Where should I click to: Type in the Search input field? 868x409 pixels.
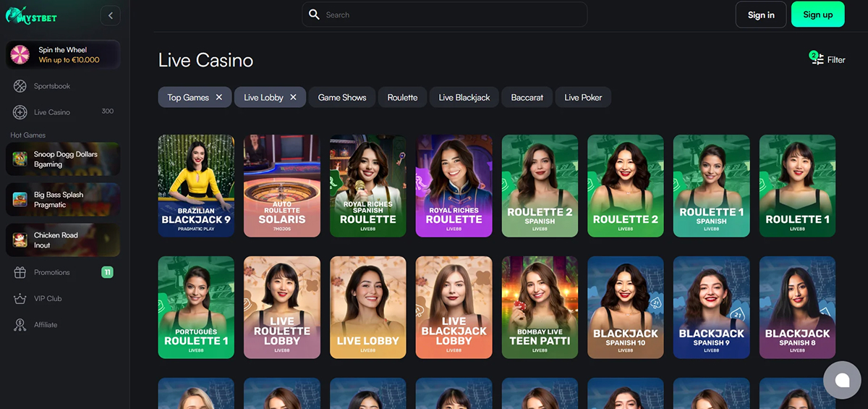point(448,14)
